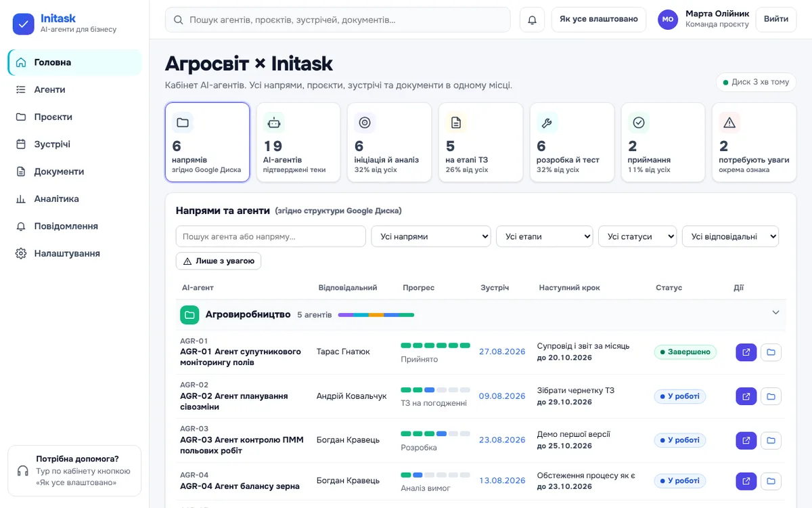
Task: Collapse the Агровиробництво group chevron
Action: coord(775,312)
